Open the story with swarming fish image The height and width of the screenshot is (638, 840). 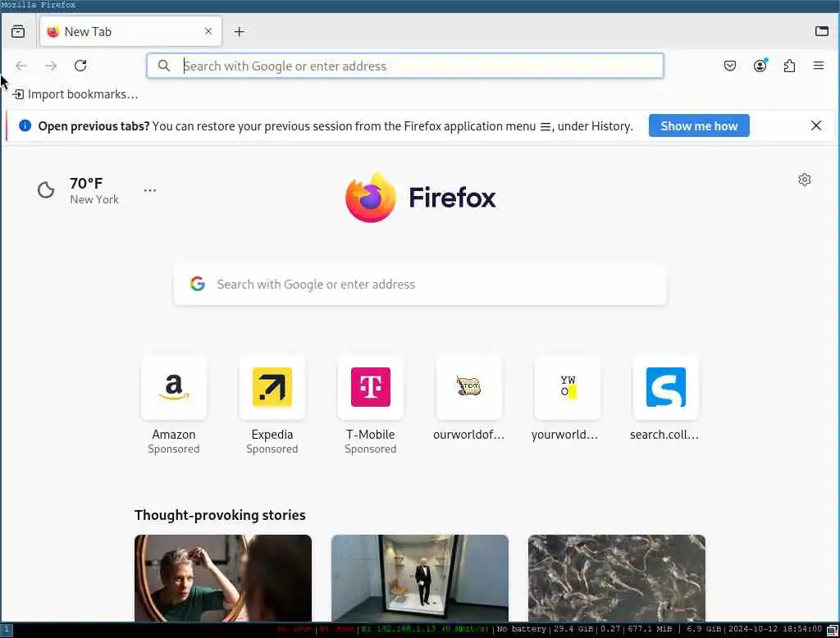pos(617,578)
